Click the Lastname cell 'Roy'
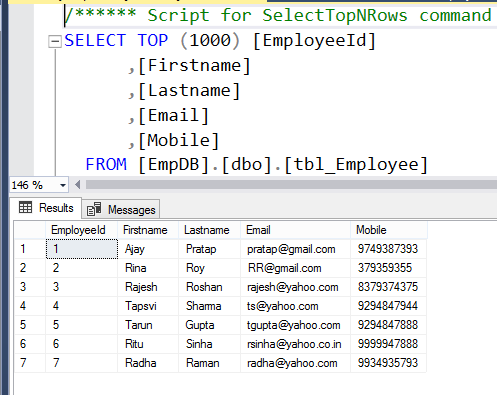 (209, 268)
